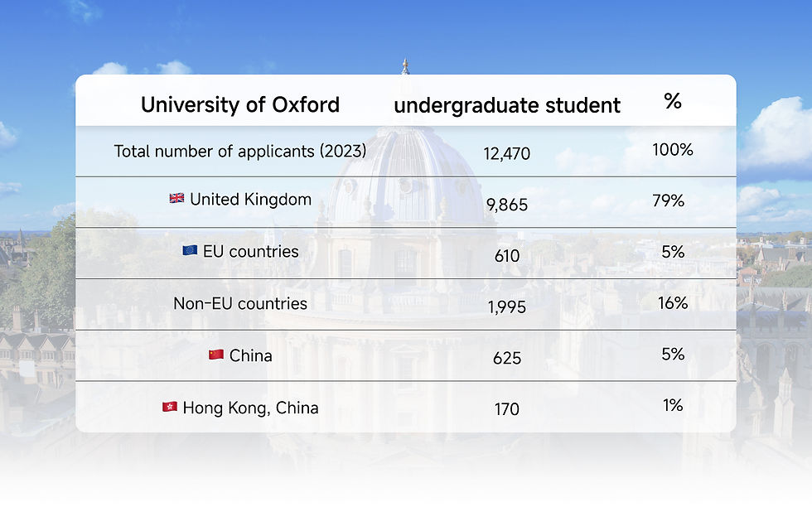Viewport: 812px width, 507px height.
Task: Select the Hong Kong, China label
Action: (250, 408)
